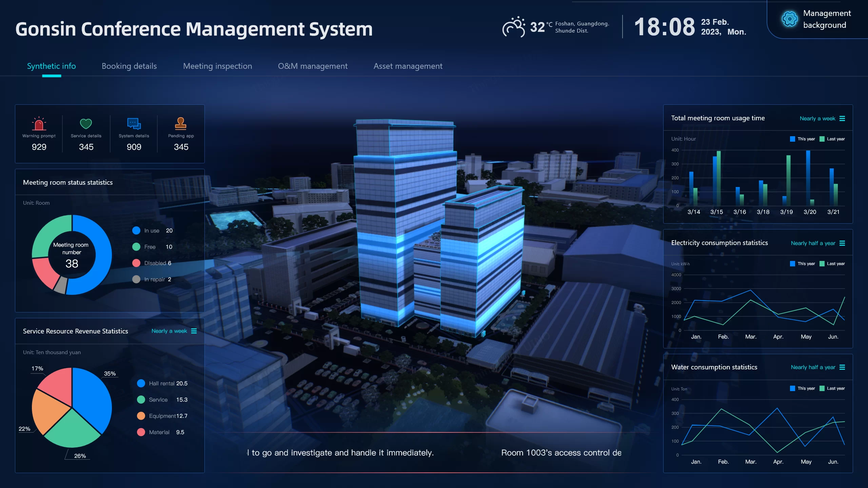
Task: Click the Electricity consumption statistics heading
Action: coord(719,243)
